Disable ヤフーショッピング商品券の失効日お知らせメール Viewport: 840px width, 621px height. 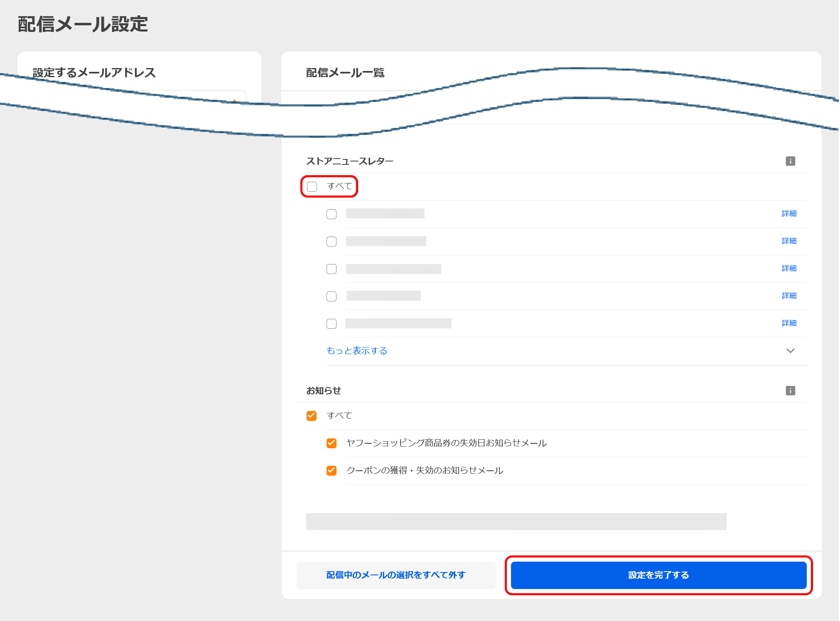click(331, 443)
